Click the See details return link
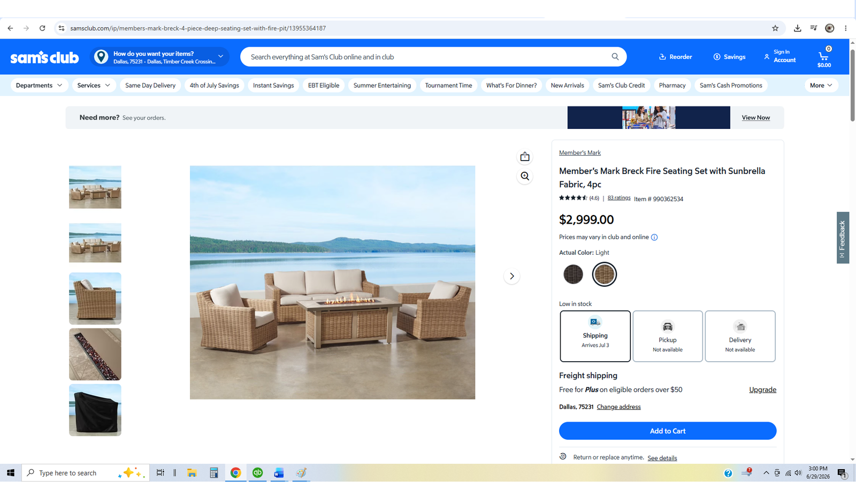The image size is (856, 504). coord(662,458)
